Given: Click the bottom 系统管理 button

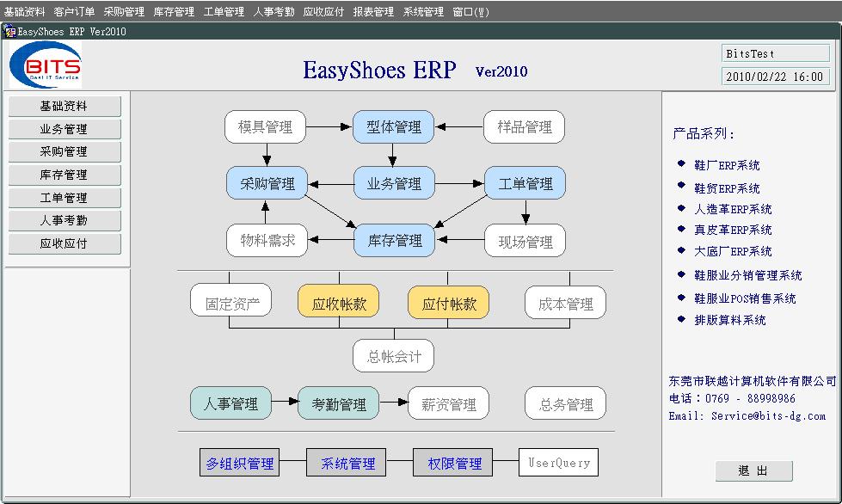Looking at the screenshot, I should click(x=347, y=463).
